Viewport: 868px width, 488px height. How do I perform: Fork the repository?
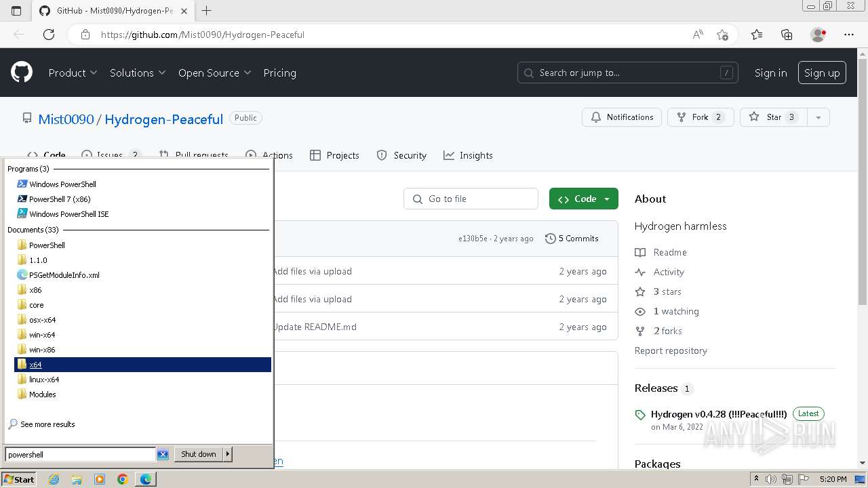click(701, 117)
